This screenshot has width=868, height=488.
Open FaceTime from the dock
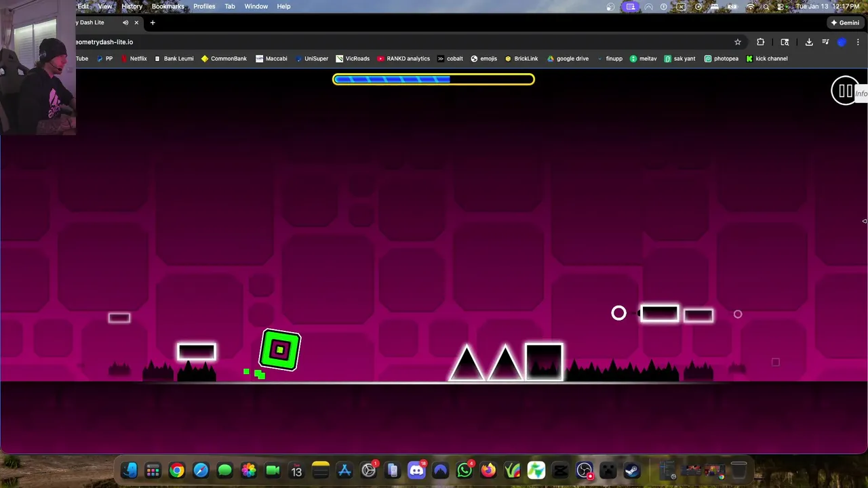pos(273,470)
